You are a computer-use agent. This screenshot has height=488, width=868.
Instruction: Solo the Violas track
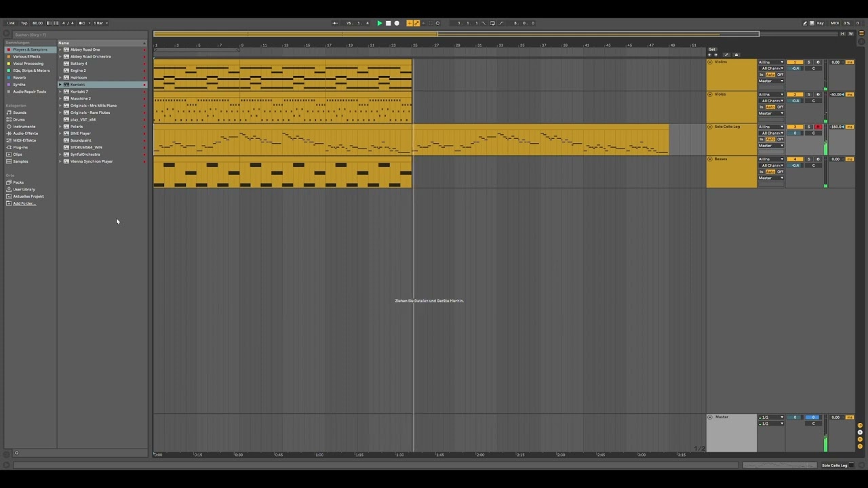tap(808, 94)
